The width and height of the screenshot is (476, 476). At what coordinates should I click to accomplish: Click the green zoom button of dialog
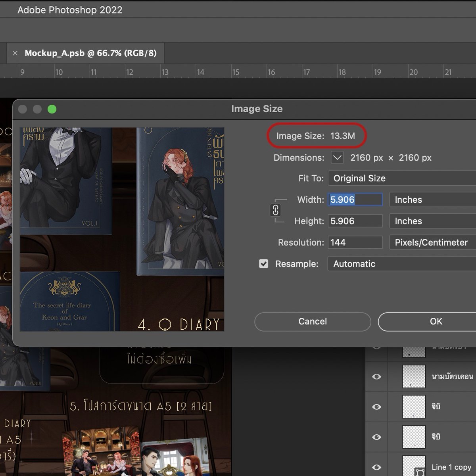pos(52,109)
